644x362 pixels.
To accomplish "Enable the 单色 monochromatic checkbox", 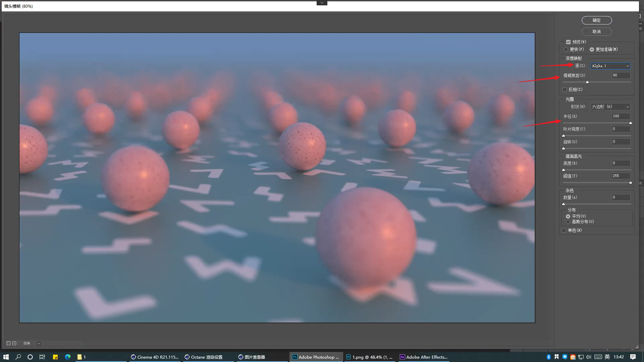I will pos(564,231).
